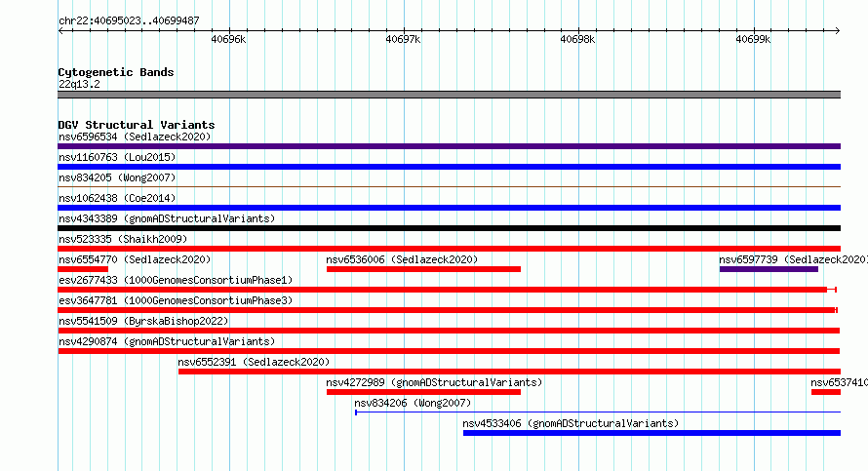Select the red nsv4290874 variant bar
This screenshot has height=471, width=868.
point(449,351)
